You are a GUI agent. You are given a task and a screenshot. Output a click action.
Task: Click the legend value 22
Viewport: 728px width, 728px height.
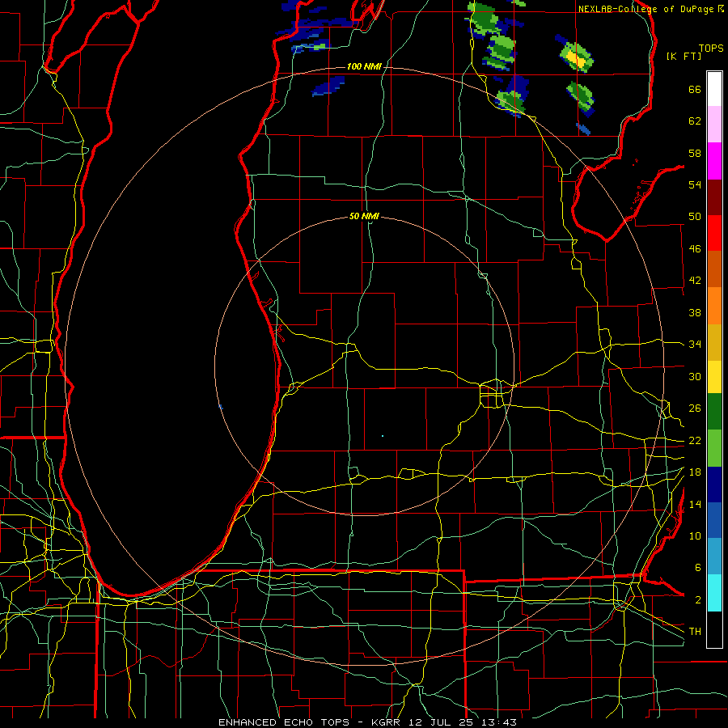point(695,441)
